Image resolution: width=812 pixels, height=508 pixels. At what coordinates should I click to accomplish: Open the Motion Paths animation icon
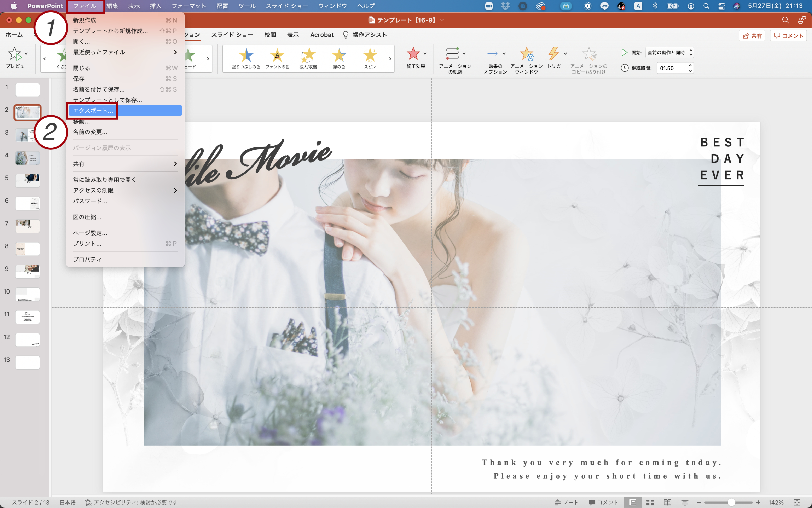click(452, 53)
